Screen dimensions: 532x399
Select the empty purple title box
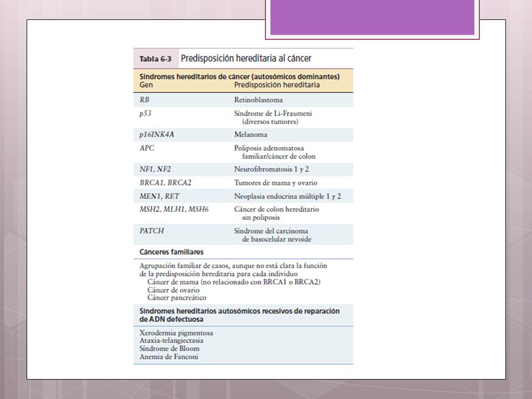(x=372, y=18)
